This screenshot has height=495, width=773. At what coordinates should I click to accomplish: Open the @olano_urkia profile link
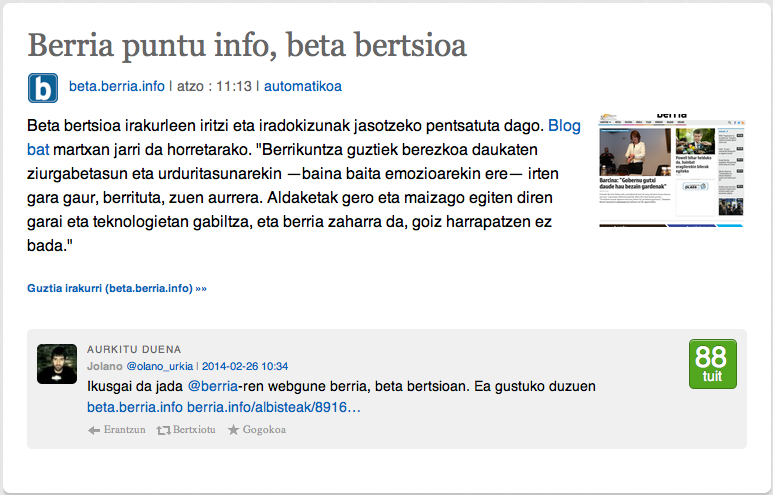pos(160,366)
